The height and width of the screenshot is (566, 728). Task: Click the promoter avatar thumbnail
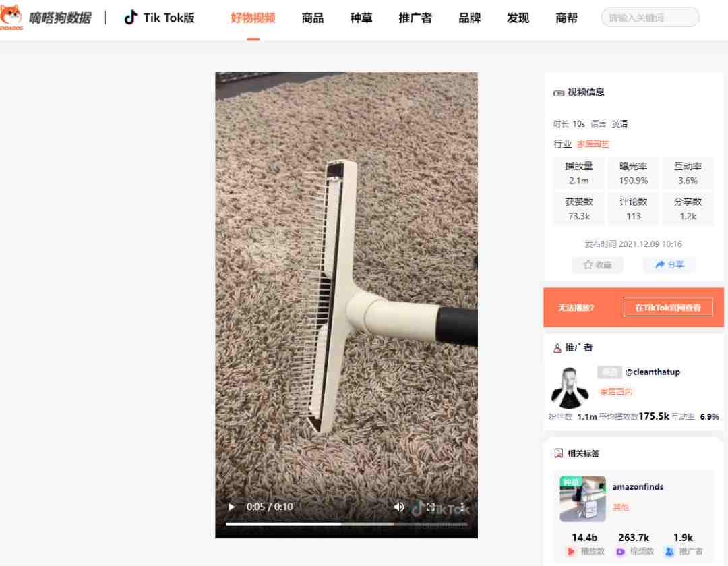click(570, 387)
